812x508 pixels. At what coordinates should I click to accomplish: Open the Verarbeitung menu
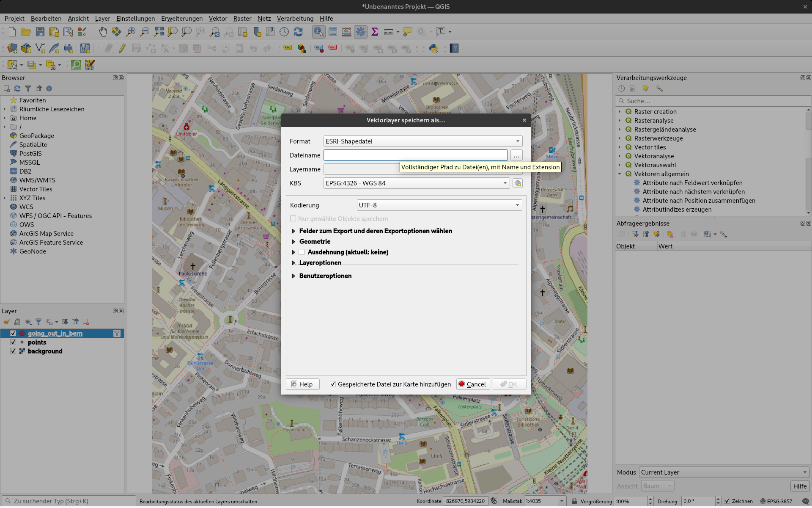(x=295, y=19)
